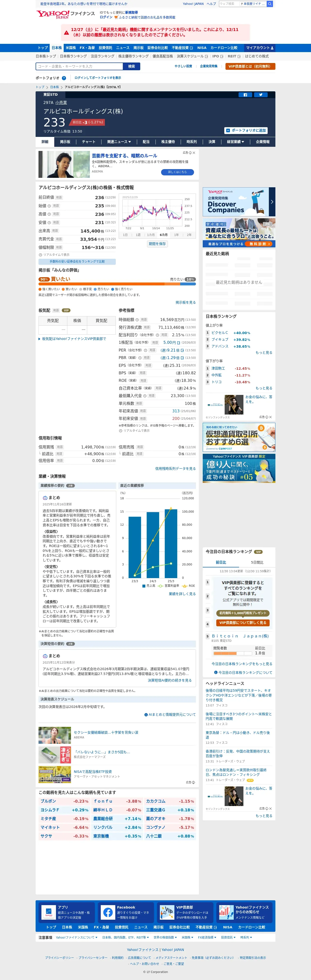The image size is (311, 980).
Task: Click VIP倶楽部について詳しく見る button
Action: (243, 623)
